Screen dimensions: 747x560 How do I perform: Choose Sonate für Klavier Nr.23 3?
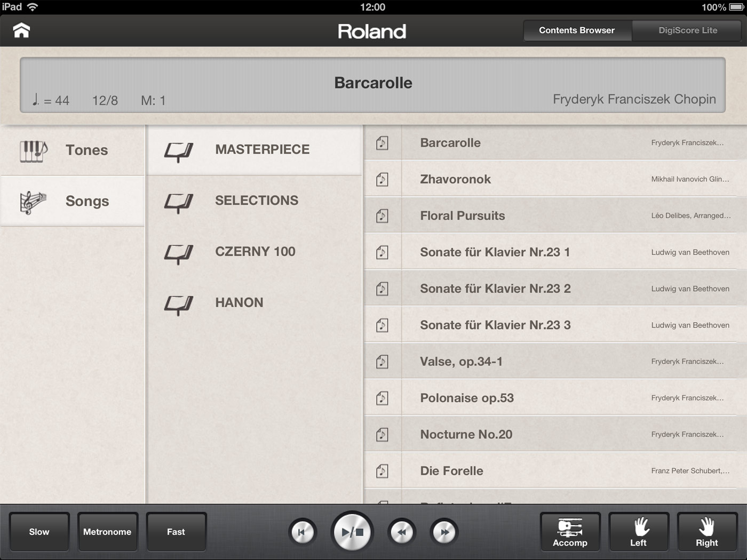[555, 325]
